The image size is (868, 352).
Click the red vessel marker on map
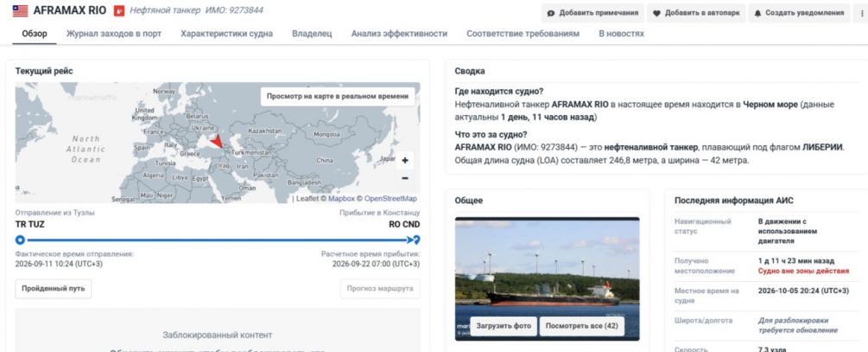click(217, 141)
